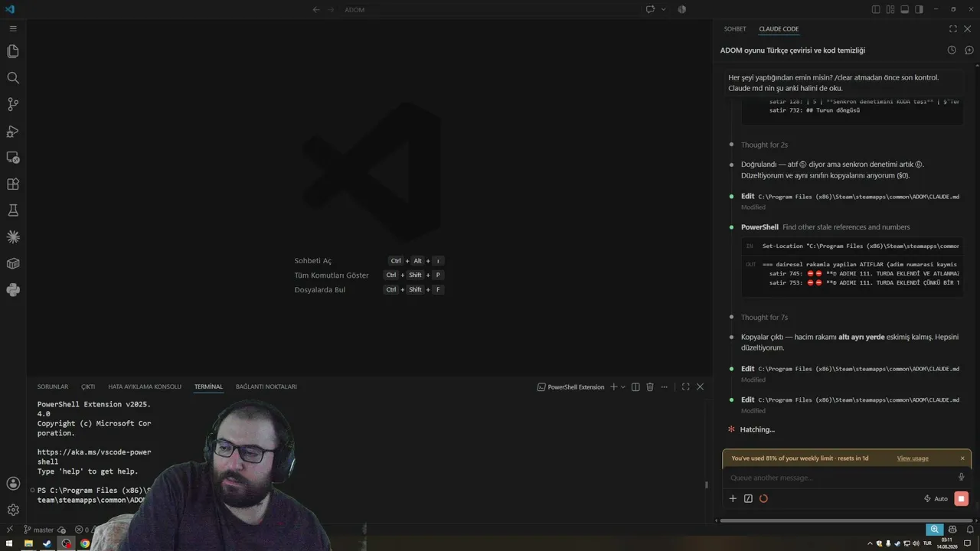Open the Testing flask view
Viewport: 980px width, 551px height.
(x=13, y=210)
